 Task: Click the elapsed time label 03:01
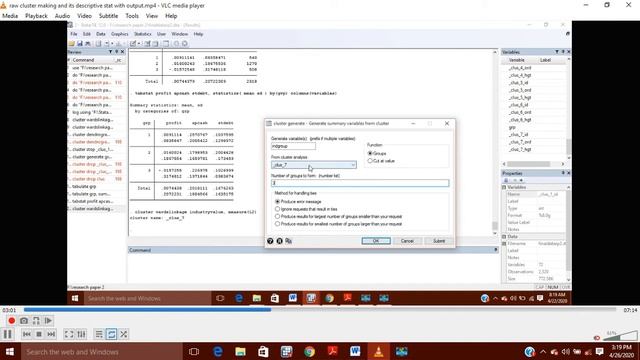point(9,310)
